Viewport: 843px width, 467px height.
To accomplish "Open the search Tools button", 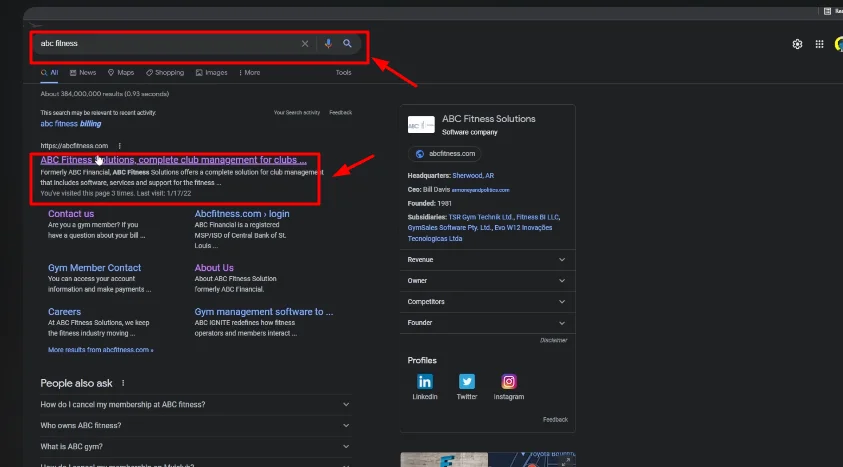I will [344, 73].
